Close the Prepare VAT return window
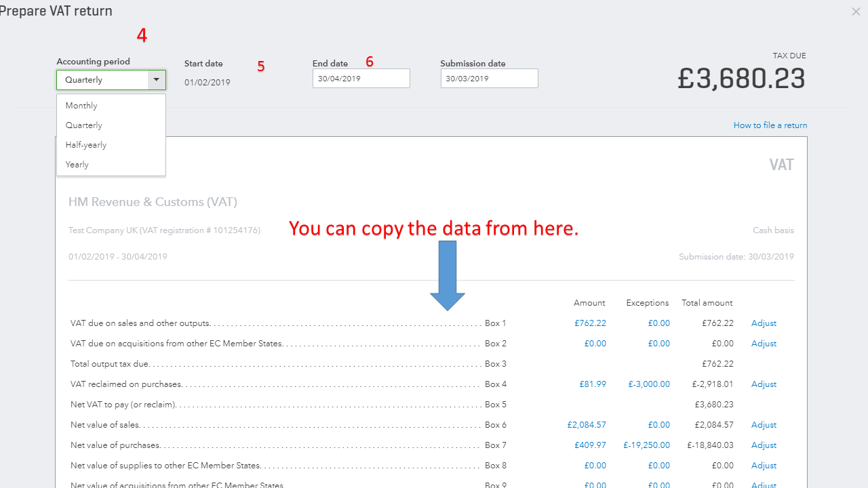 tap(856, 11)
